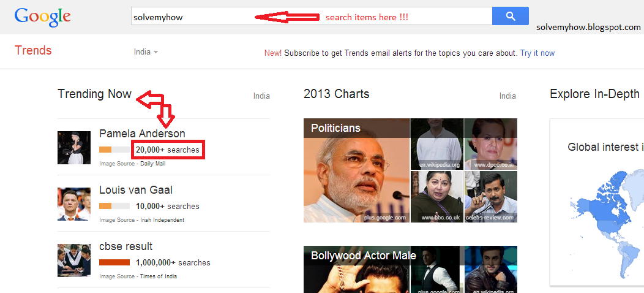Click the politician photo labeled www.bbc.co.uk
The width and height of the screenshot is (644, 293).
[x=437, y=197]
